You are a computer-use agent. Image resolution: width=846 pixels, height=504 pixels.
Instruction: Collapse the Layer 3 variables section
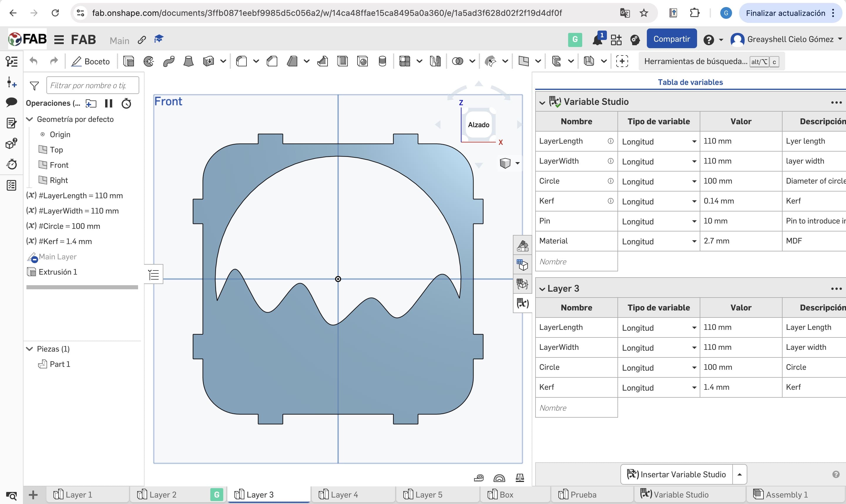click(x=542, y=289)
